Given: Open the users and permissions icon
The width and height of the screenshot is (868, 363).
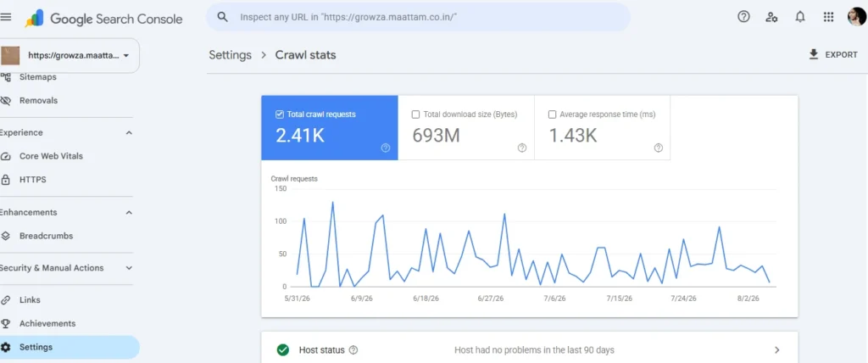Looking at the screenshot, I should click(771, 17).
